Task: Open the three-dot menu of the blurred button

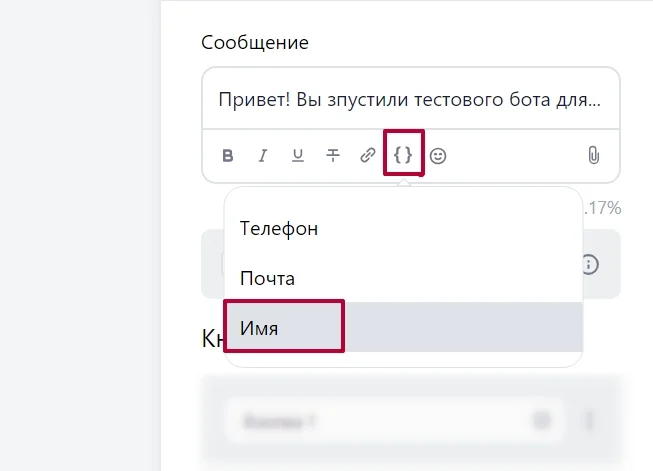Action: click(589, 421)
